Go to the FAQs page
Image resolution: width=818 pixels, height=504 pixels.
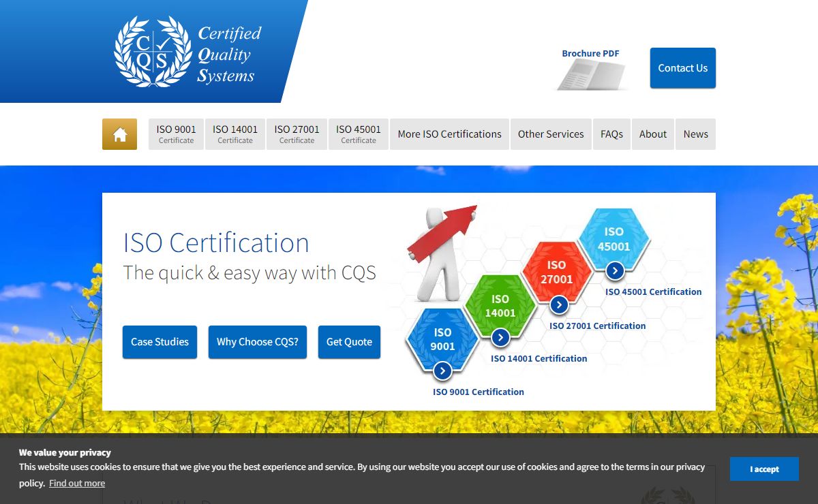(611, 134)
